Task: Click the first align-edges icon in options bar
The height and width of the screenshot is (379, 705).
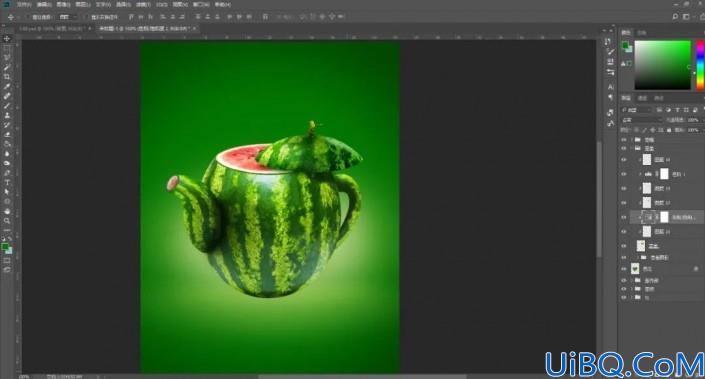Action: click(x=131, y=17)
